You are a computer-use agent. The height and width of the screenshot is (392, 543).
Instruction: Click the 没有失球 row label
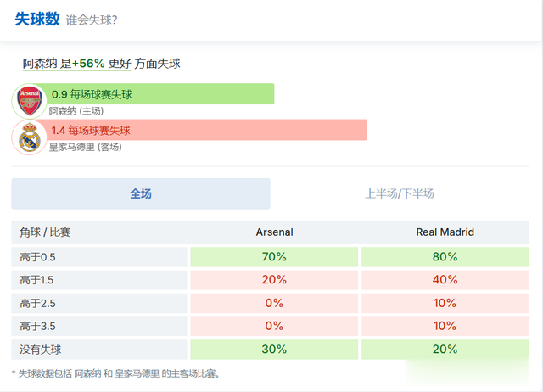pos(41,349)
